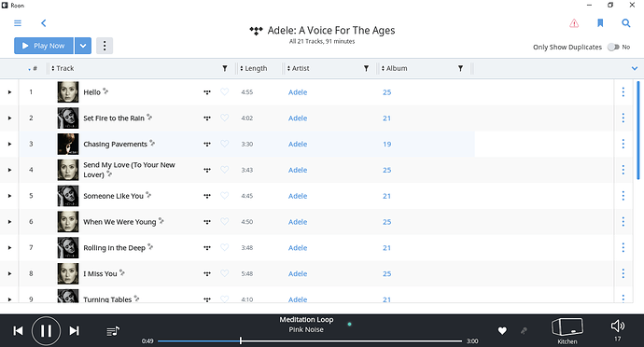The height and width of the screenshot is (347, 644).
Task: Click the Hello album cover thumbnail
Action: [68, 92]
